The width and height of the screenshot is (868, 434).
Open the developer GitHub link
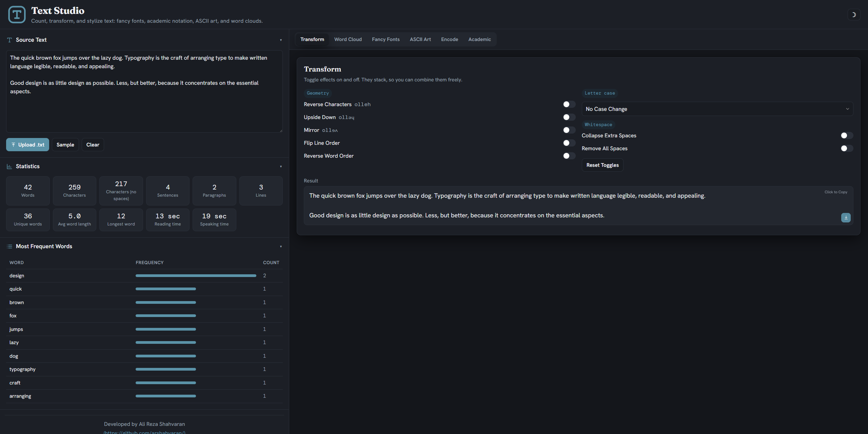[144, 432]
